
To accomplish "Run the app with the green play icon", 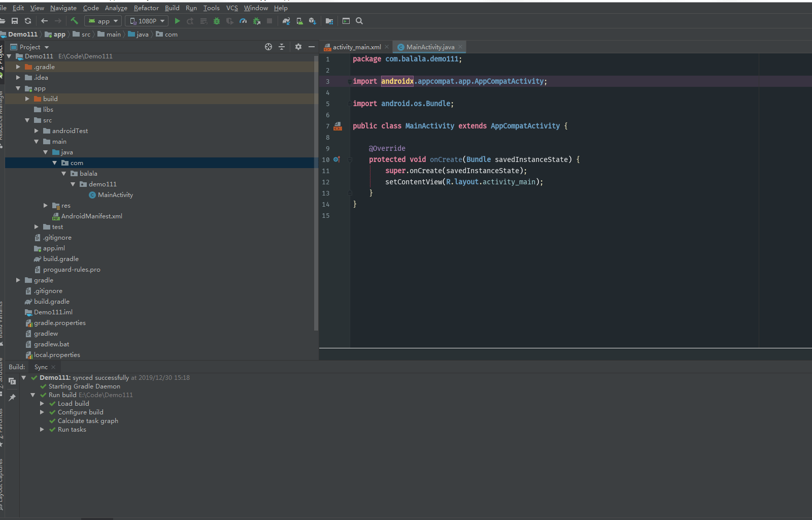I will click(177, 21).
